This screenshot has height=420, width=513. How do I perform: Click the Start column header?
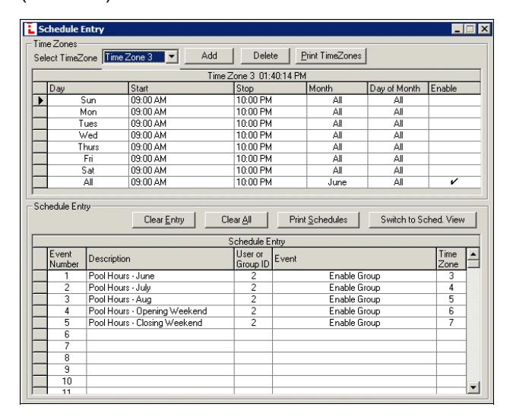[x=181, y=88]
